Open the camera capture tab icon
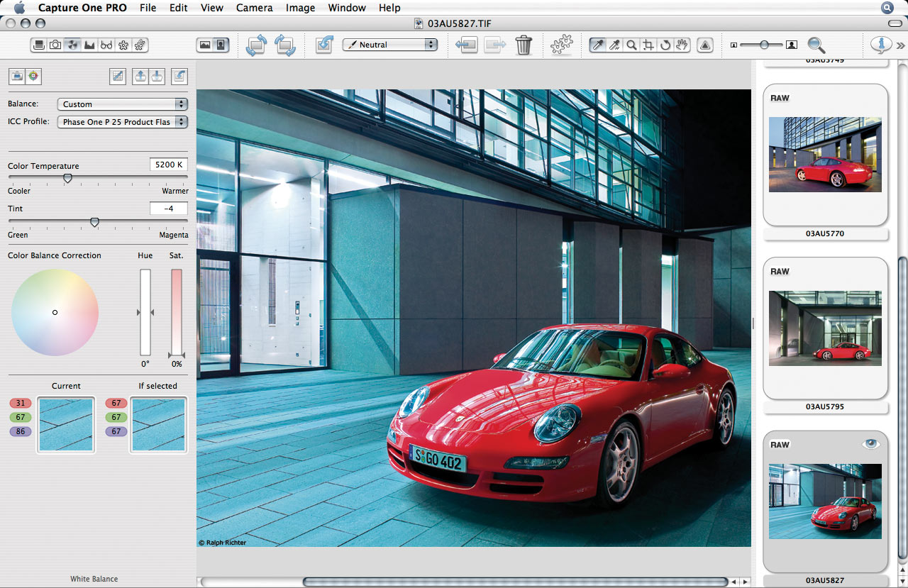 coord(55,45)
